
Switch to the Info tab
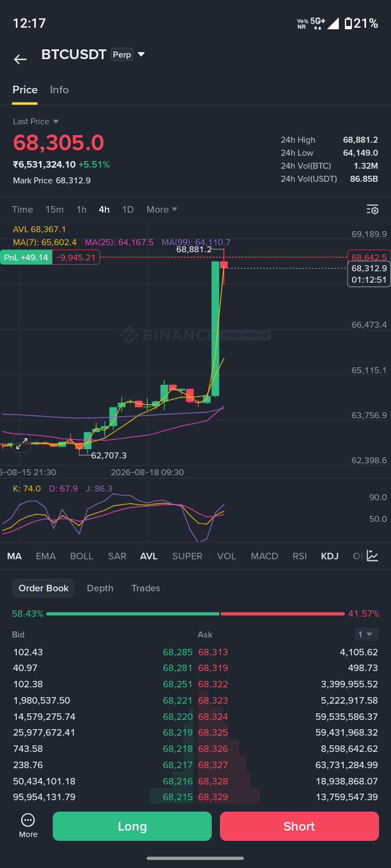coord(59,90)
